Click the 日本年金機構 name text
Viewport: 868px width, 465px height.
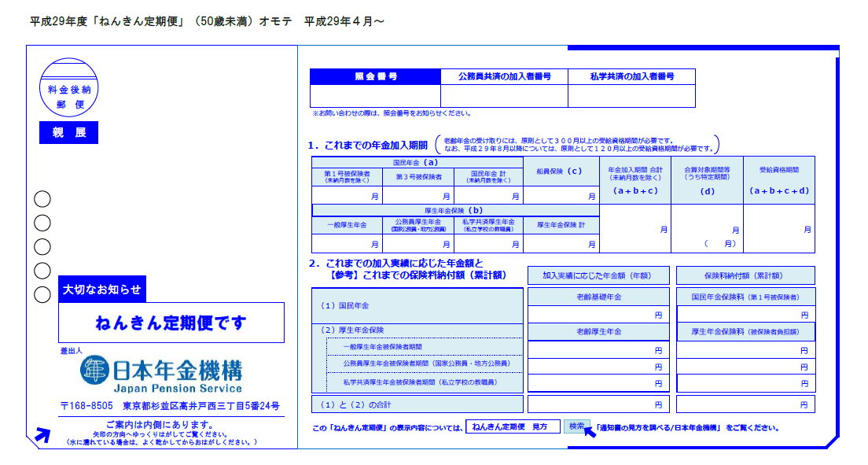(x=178, y=369)
